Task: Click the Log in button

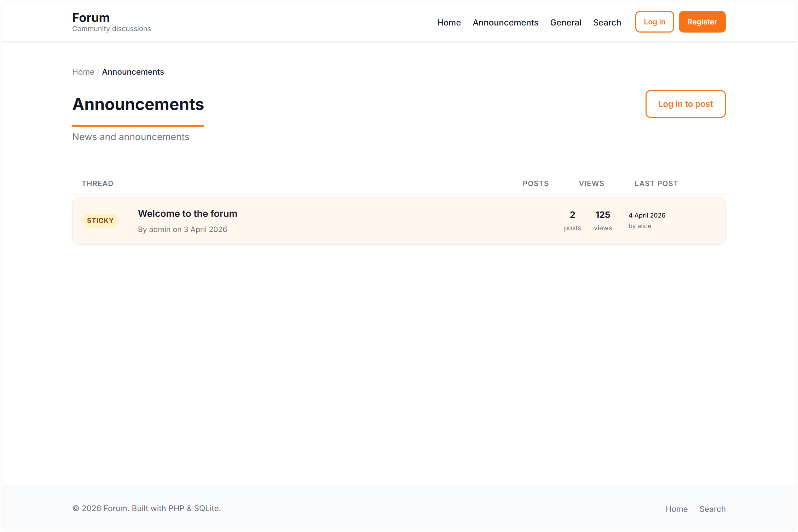Action: pos(654,22)
